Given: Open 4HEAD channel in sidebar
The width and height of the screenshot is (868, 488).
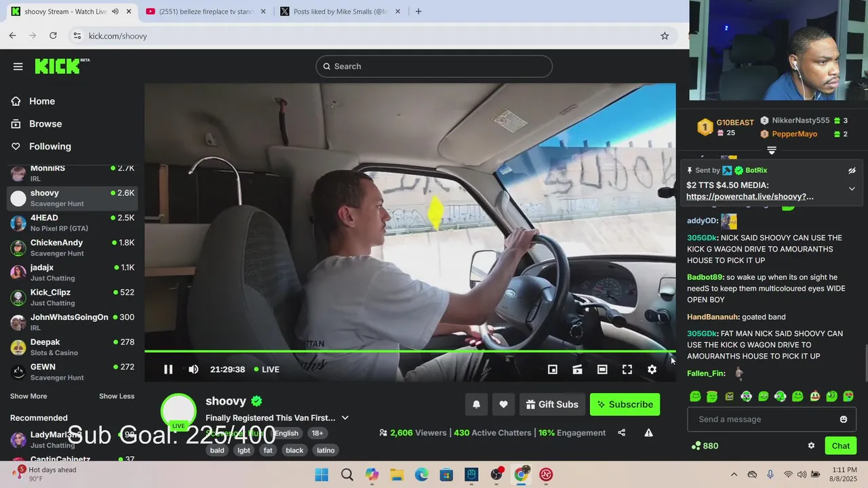Looking at the screenshot, I should [x=73, y=223].
